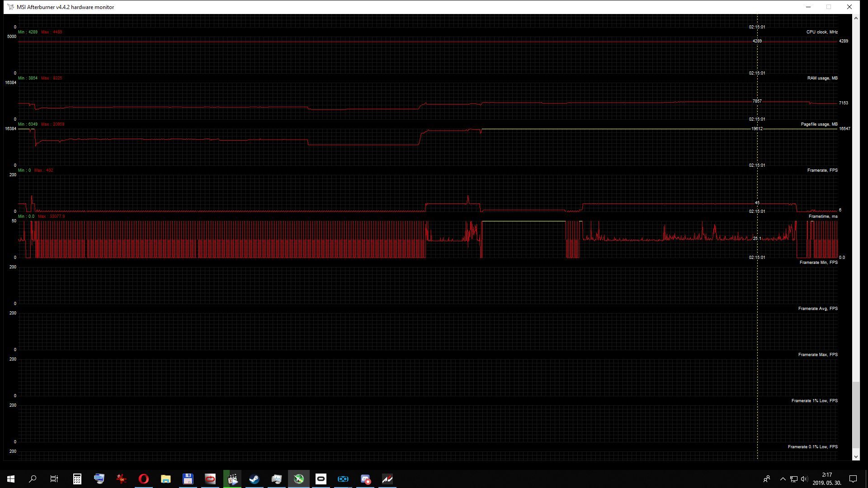The width and height of the screenshot is (868, 488).
Task: Open the taskbar clock showing 2:17
Action: point(827,479)
